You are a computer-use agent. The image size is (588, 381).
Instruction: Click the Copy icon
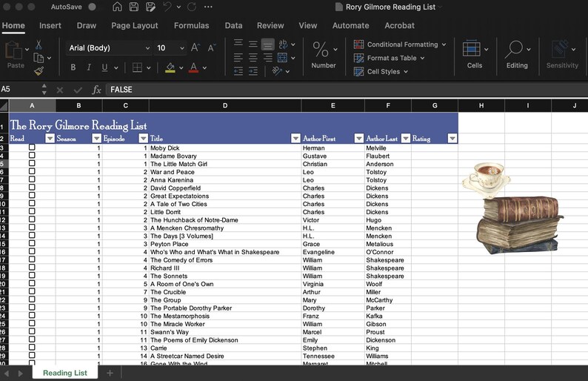[39, 58]
